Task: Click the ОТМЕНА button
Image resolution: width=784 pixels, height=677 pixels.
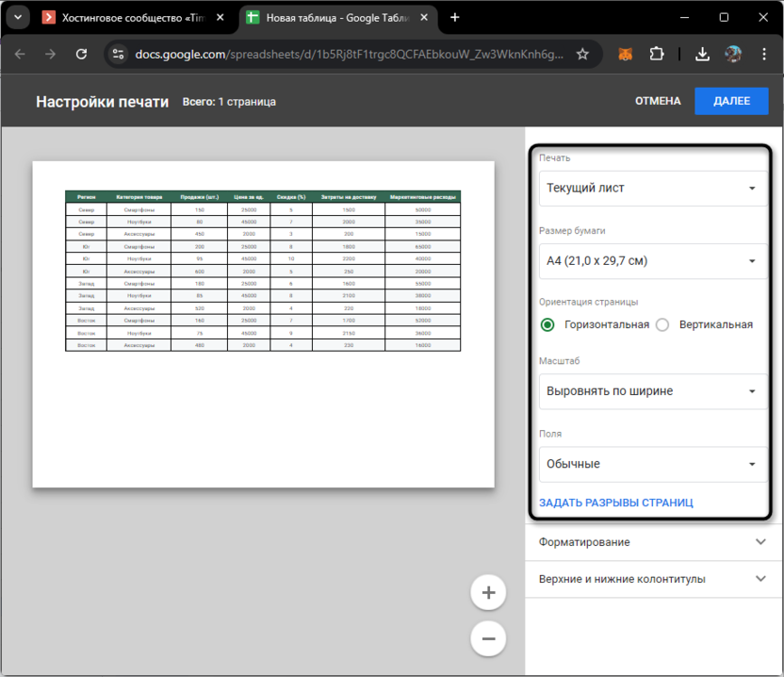Action: pos(658,101)
